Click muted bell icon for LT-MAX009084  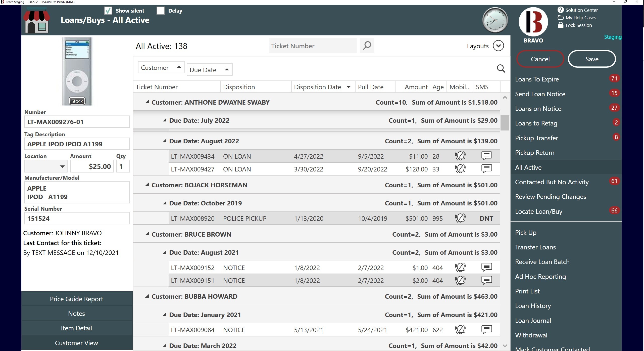[460, 330]
